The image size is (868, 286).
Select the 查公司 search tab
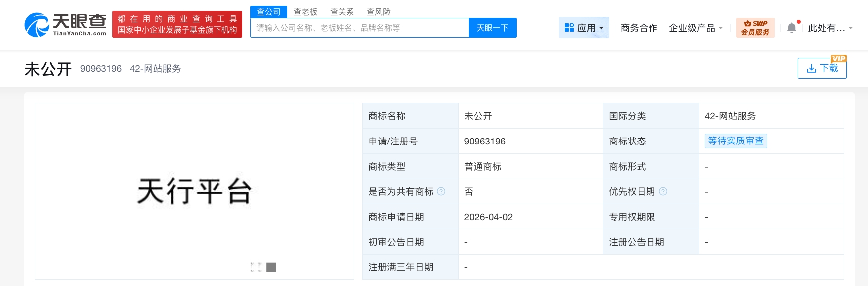click(x=268, y=12)
